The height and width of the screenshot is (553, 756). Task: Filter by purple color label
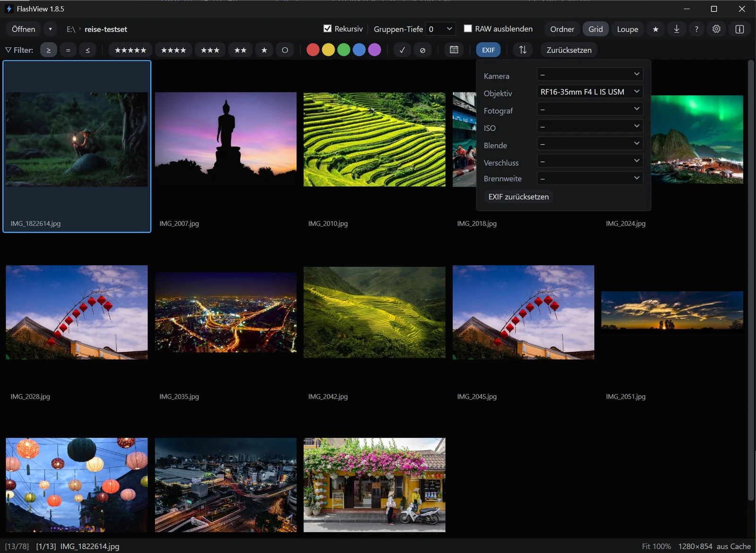[x=375, y=50]
